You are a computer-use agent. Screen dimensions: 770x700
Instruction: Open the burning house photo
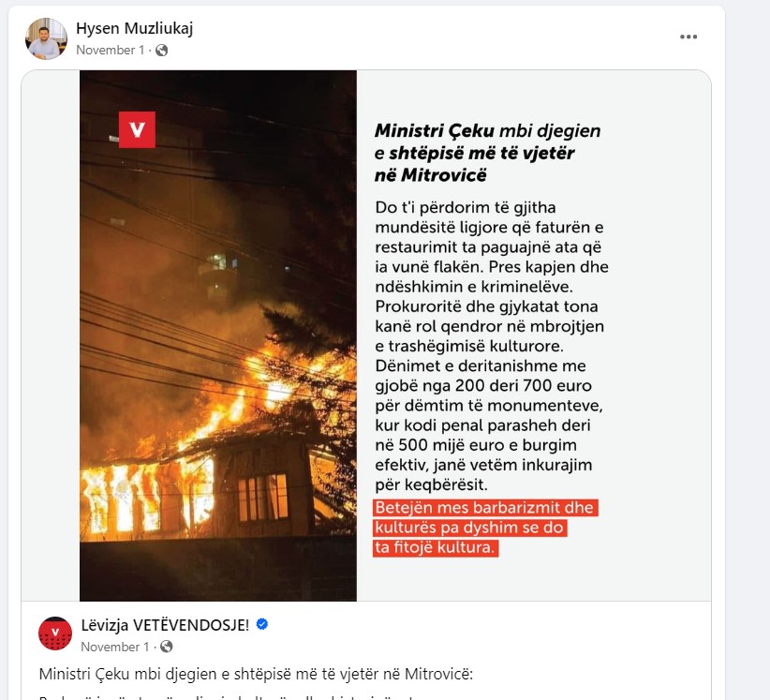218,335
